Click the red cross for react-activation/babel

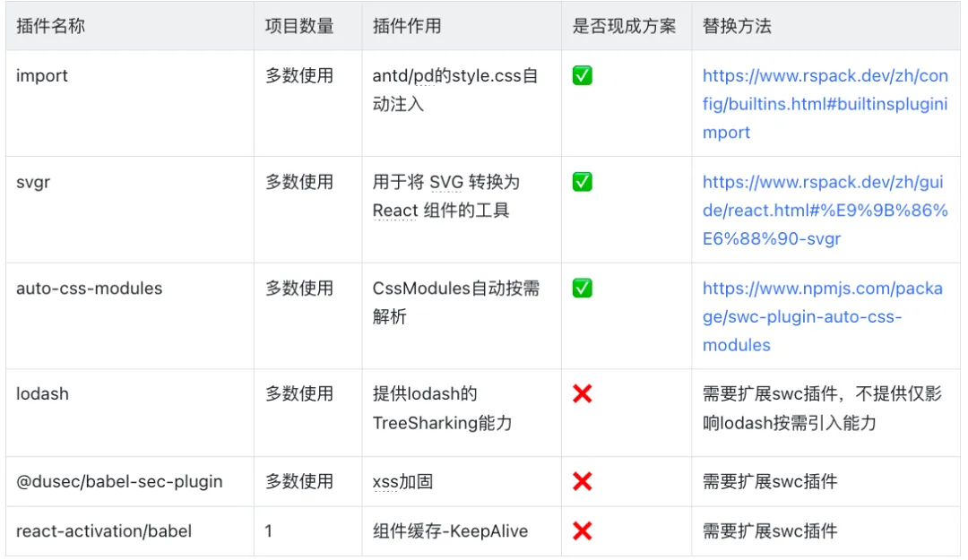click(x=582, y=531)
